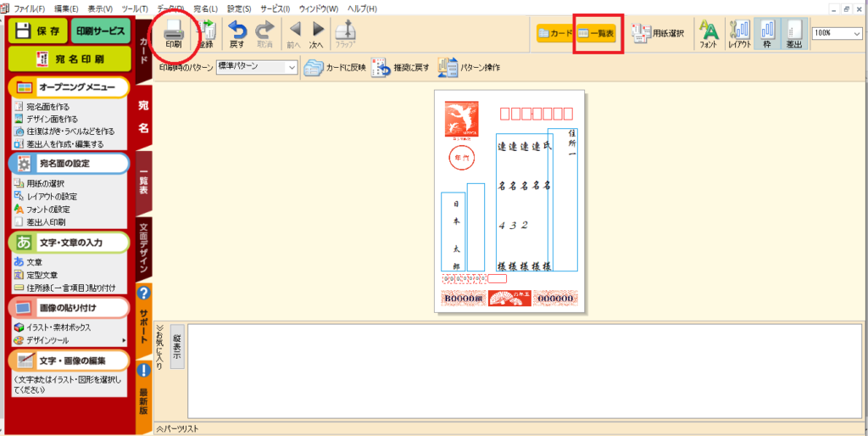Expand the デザインツール submenu arrow
This screenshot has height=436, width=868.
pos(125,340)
